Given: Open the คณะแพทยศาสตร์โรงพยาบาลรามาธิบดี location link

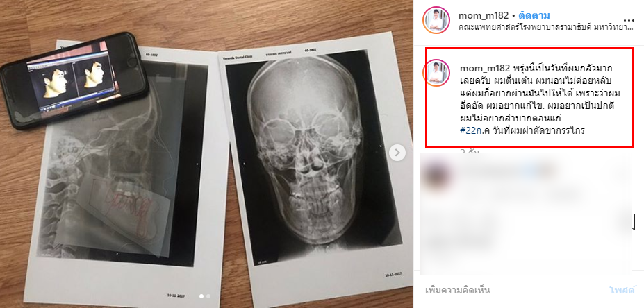Looking at the screenshot, I should point(541,28).
